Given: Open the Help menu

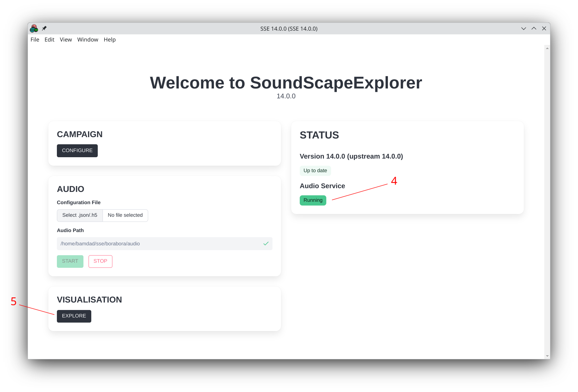Looking at the screenshot, I should pyautogui.click(x=109, y=39).
